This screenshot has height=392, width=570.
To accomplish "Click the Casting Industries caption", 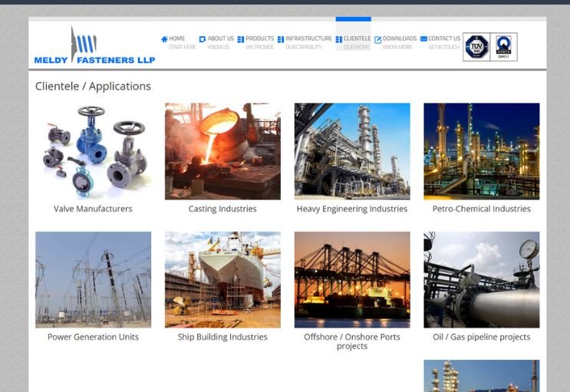I will point(222,209).
